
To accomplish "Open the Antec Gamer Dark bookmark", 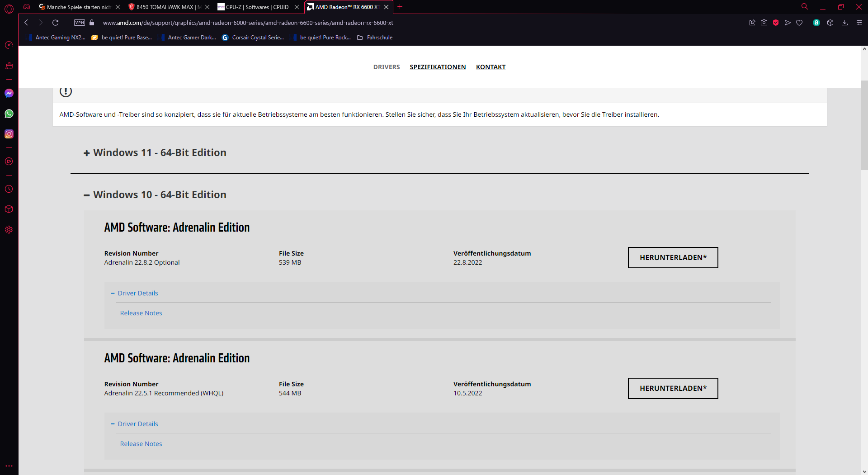I will tap(188, 38).
